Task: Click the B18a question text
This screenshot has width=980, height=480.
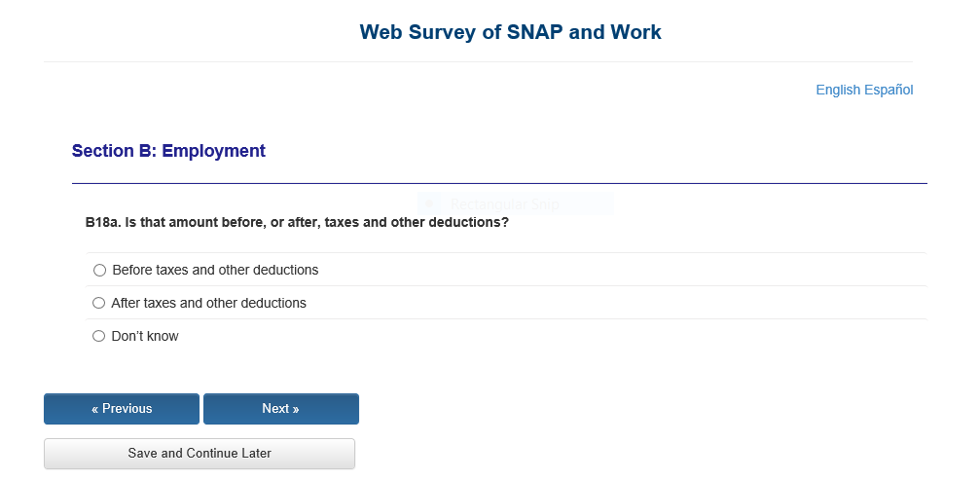Action: [297, 222]
